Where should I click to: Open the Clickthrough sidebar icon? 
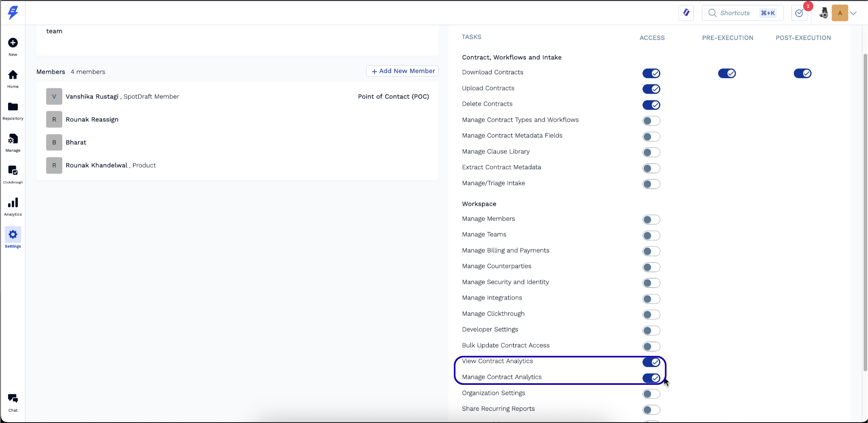tap(13, 171)
